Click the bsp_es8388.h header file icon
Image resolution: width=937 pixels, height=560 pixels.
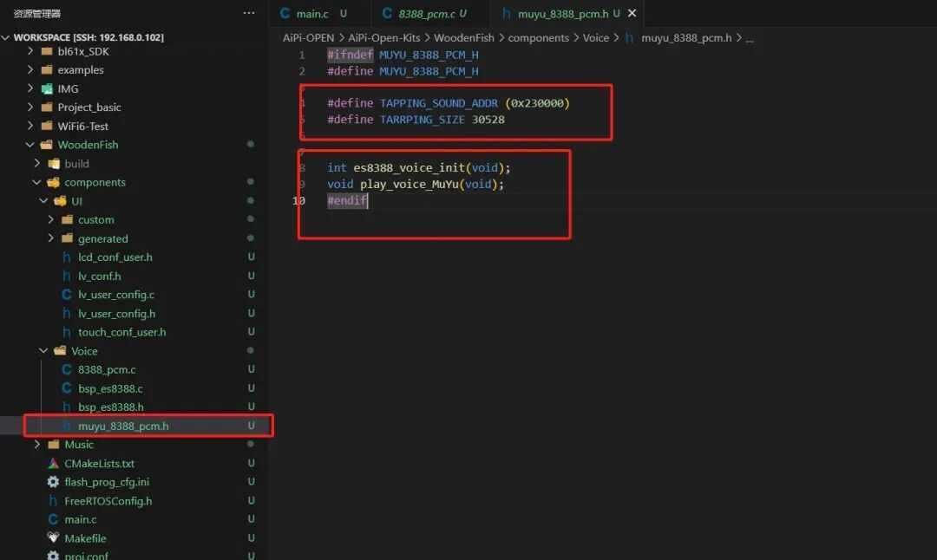tap(67, 407)
